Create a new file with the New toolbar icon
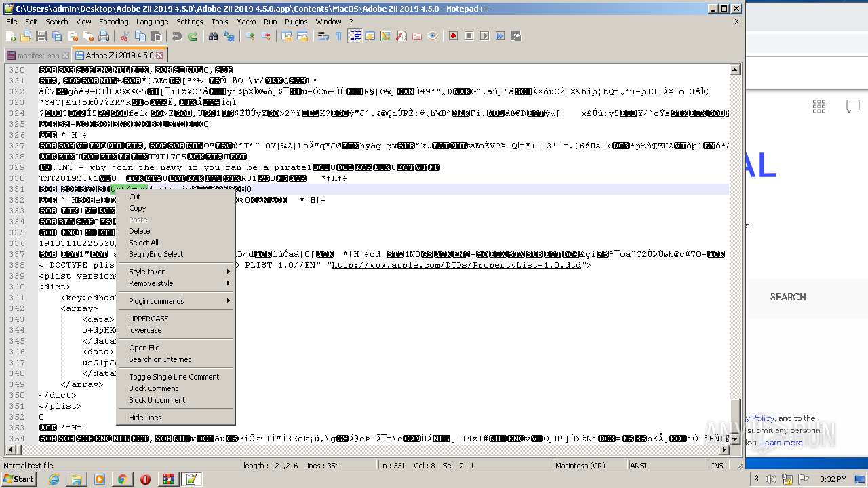 coord(11,36)
